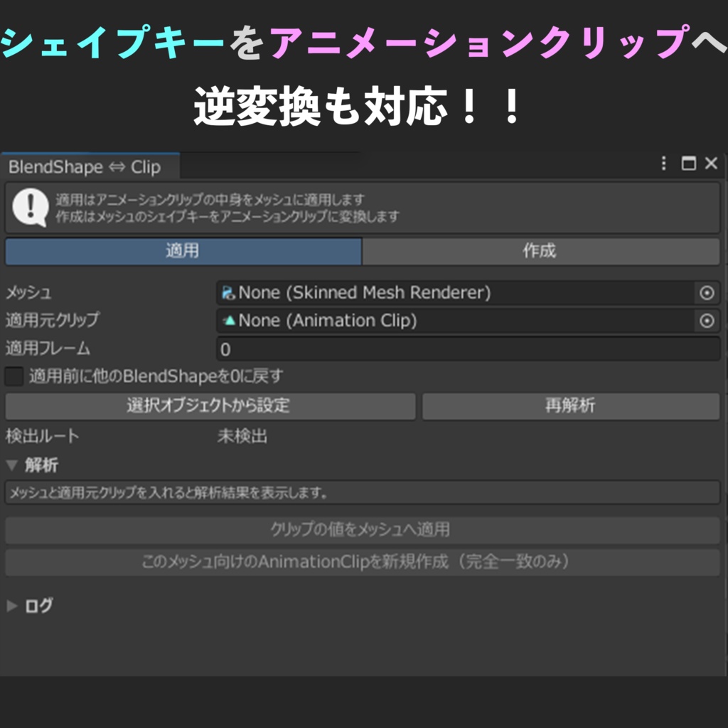Click the warning info icon in help box
The width and height of the screenshot is (728, 728).
pos(31,207)
